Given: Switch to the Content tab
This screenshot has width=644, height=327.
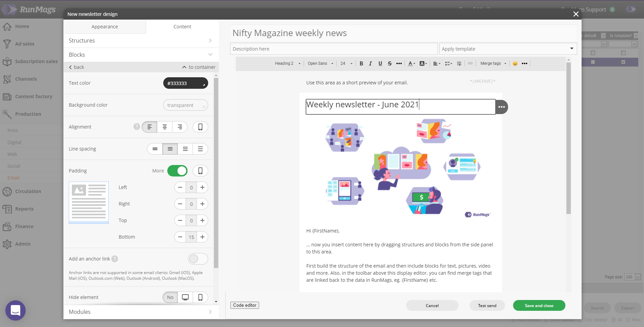Looking at the screenshot, I should pyautogui.click(x=182, y=27).
